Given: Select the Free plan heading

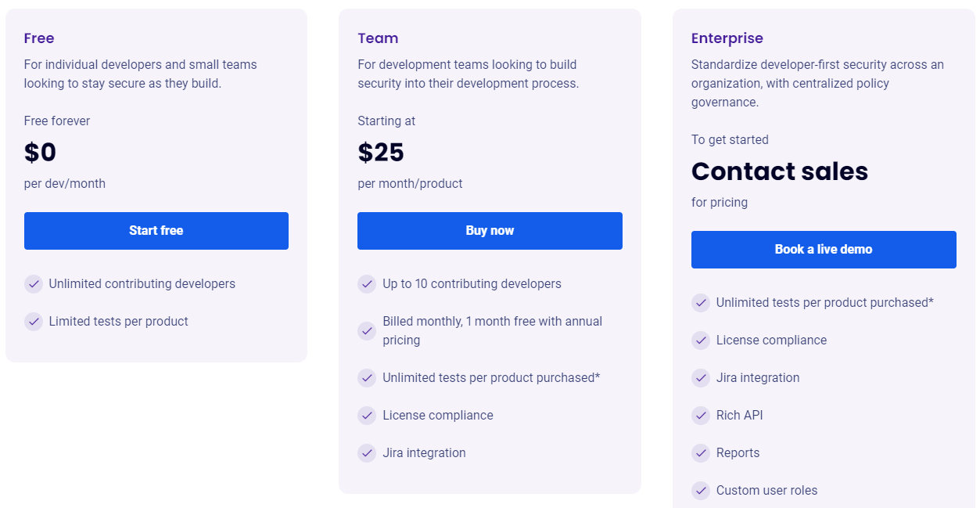Looking at the screenshot, I should tap(39, 38).
